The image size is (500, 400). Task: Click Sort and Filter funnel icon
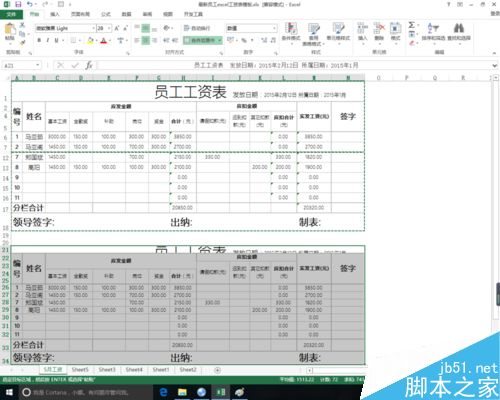(433, 28)
